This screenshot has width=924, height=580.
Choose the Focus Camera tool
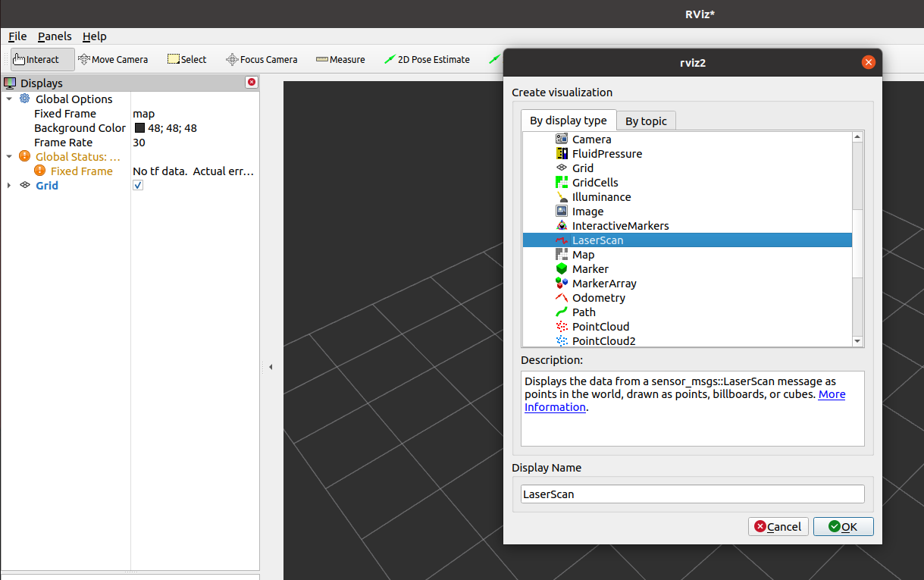262,58
